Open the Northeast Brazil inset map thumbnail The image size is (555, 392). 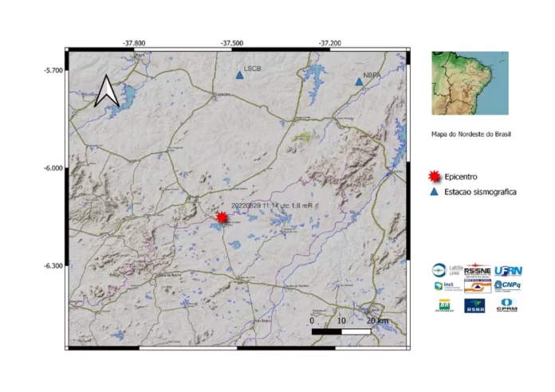click(470, 84)
